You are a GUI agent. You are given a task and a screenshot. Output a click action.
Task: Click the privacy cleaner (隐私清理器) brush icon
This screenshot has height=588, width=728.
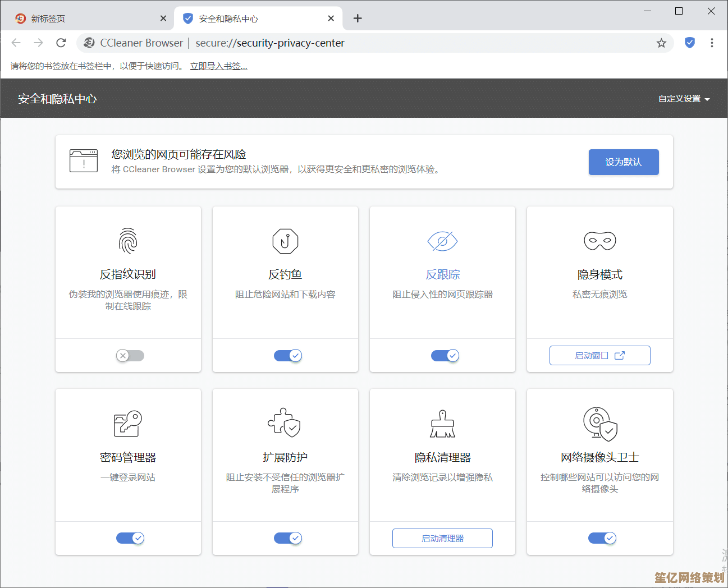pyautogui.click(x=442, y=424)
